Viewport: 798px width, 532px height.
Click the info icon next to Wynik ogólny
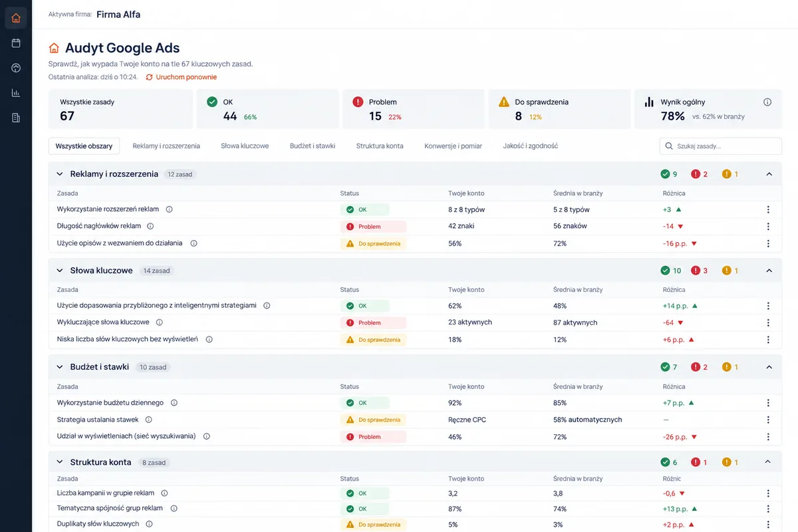tap(767, 102)
